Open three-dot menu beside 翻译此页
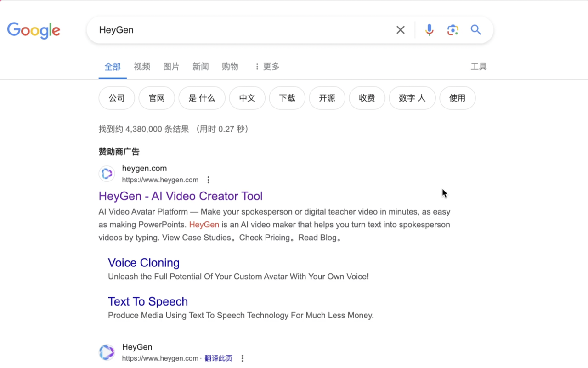This screenshot has height=368, width=588. (x=243, y=358)
